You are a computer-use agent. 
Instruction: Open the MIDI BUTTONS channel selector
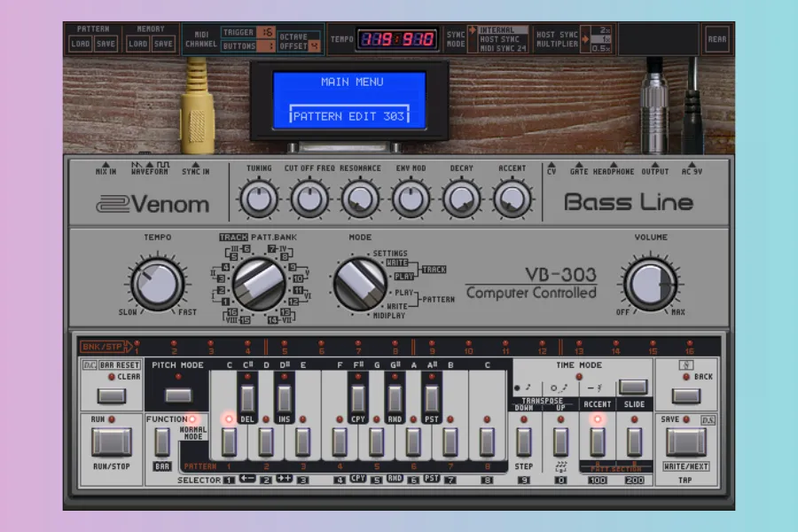pos(267,46)
